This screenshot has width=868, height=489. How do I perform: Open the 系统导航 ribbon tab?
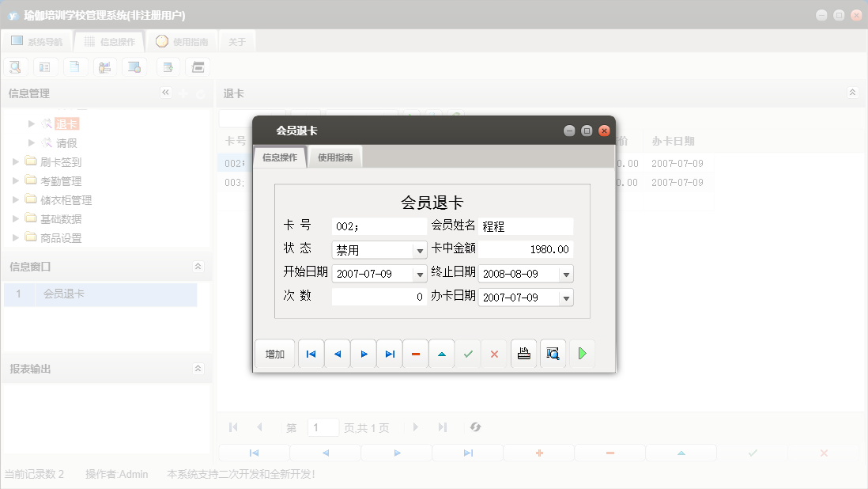pos(38,41)
